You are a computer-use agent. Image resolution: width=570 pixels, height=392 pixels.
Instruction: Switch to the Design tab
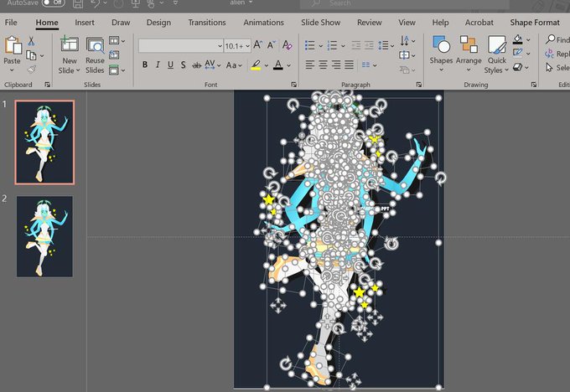pos(158,23)
